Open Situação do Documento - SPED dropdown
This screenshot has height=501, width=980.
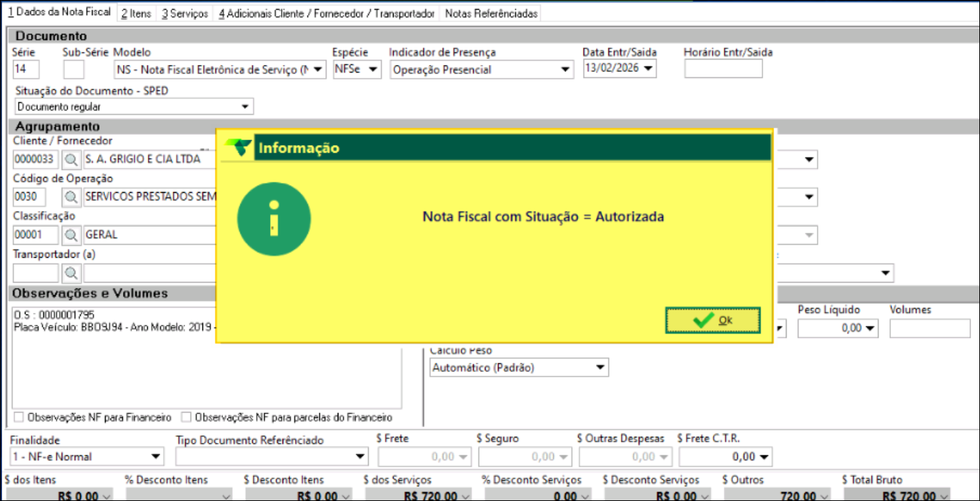pos(245,107)
